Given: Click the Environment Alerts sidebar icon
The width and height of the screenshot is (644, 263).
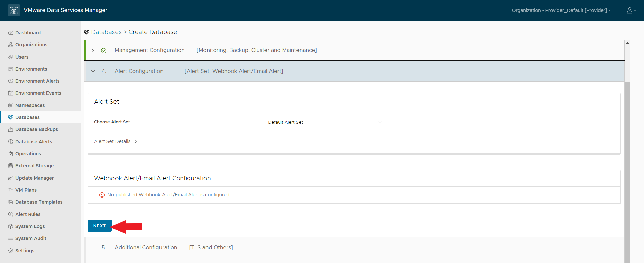Looking at the screenshot, I should pyautogui.click(x=11, y=81).
